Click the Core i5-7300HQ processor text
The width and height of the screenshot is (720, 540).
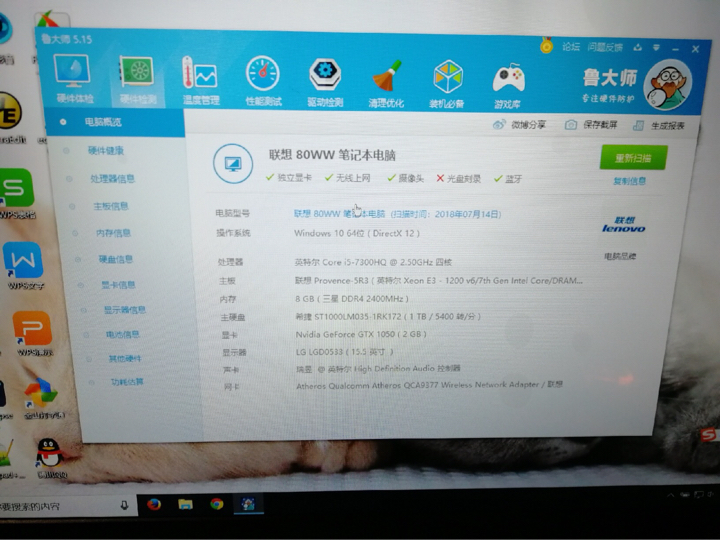(x=373, y=262)
